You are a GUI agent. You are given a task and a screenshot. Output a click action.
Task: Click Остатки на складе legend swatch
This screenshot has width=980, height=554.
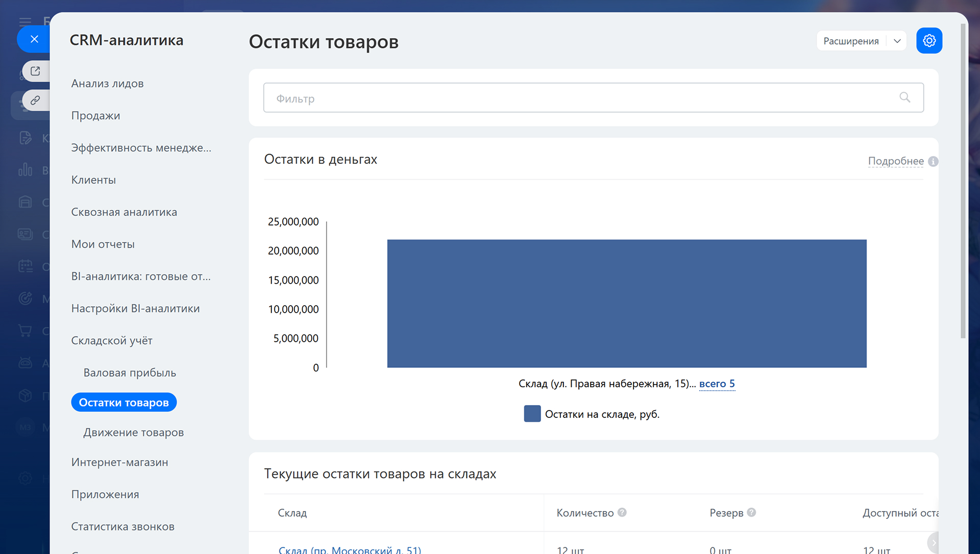click(x=532, y=414)
